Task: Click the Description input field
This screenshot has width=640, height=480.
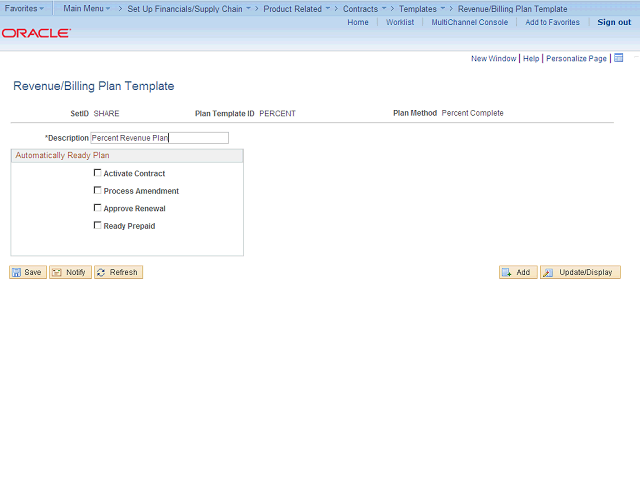Action: (x=160, y=138)
